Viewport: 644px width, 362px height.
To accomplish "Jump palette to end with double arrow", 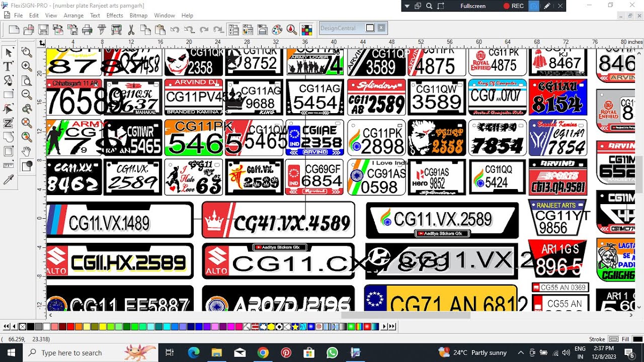I will [392, 327].
